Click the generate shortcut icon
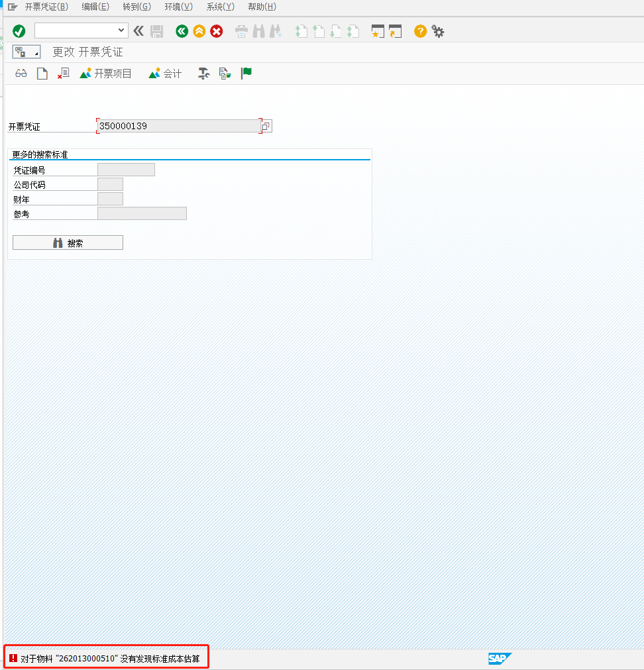The width and height of the screenshot is (644, 670). [x=395, y=31]
